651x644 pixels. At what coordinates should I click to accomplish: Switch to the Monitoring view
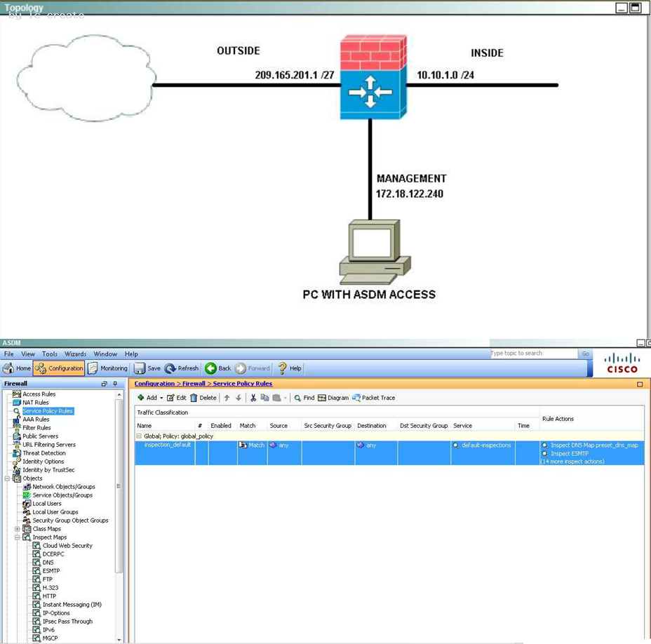tap(108, 368)
